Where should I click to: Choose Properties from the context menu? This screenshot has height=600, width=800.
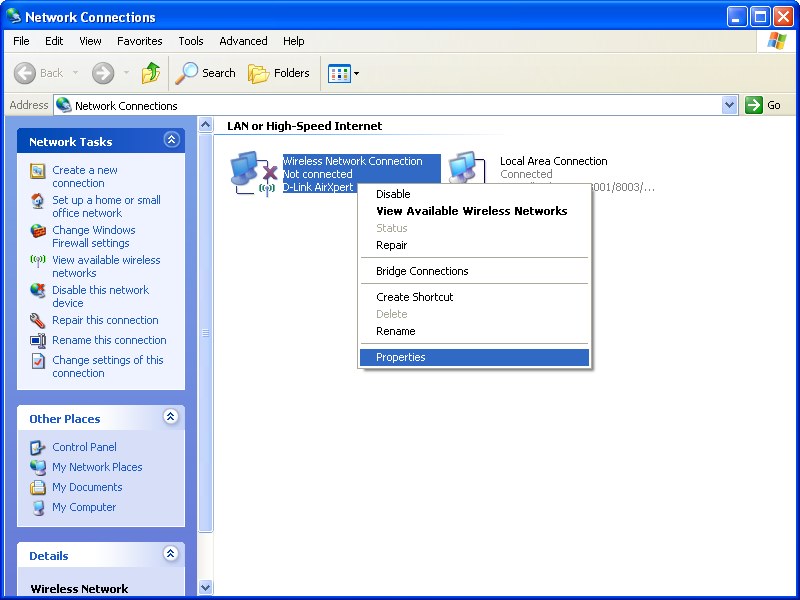(401, 357)
